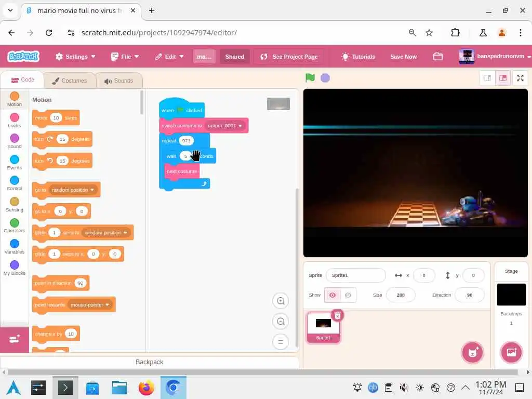The height and width of the screenshot is (399, 532).
Task: Open the Backpack panel
Action: point(149,362)
